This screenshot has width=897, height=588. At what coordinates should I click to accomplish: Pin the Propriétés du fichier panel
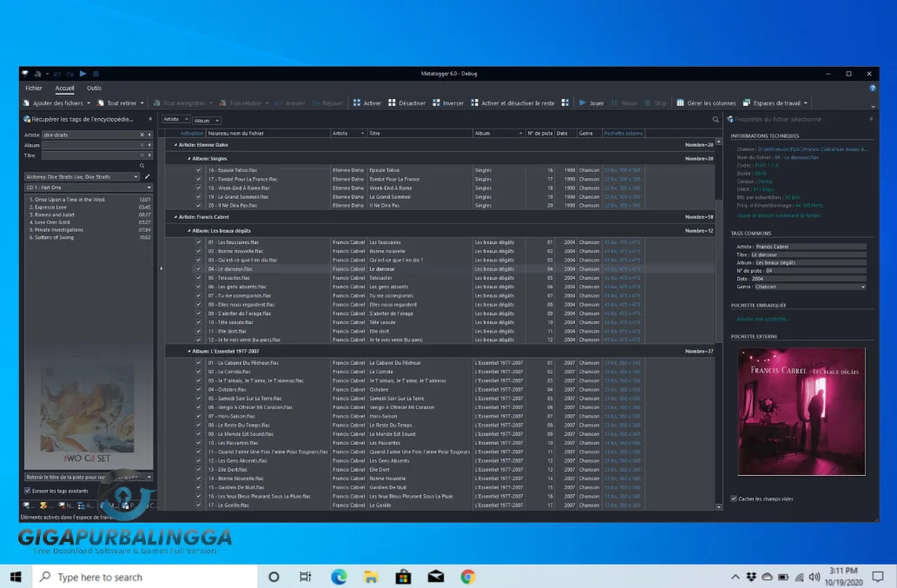pos(871,119)
